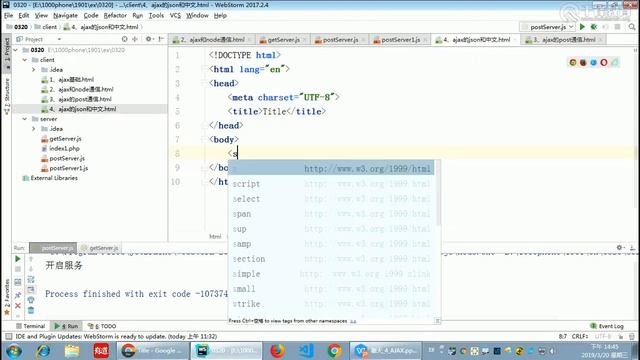Screen dimensions: 640x360
Task: Open the VCS menu
Action: pos(175,16)
